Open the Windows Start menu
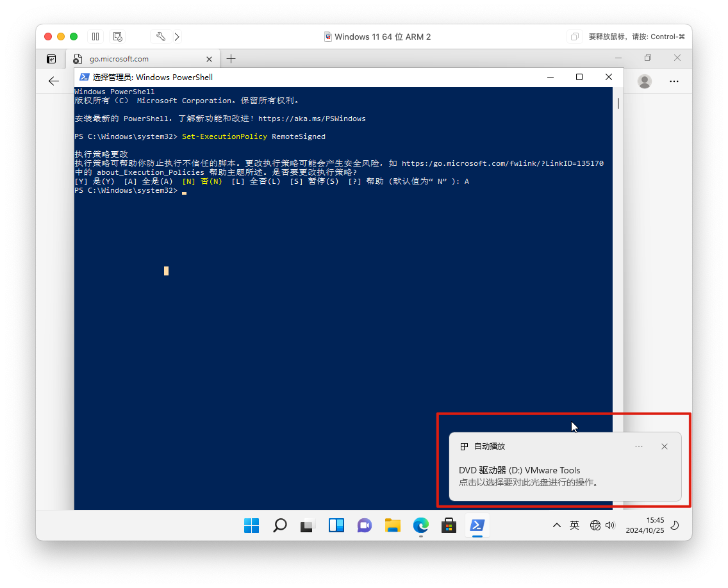728x588 pixels. click(252, 525)
